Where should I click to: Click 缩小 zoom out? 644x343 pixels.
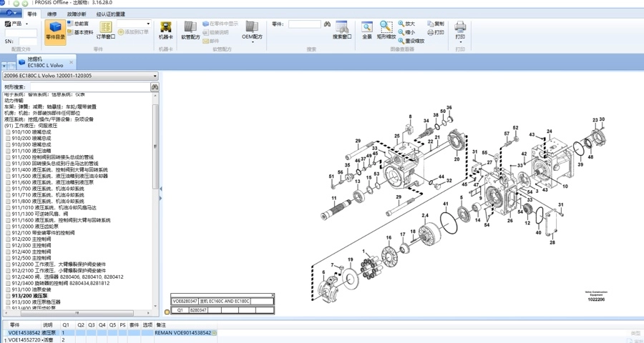click(406, 32)
